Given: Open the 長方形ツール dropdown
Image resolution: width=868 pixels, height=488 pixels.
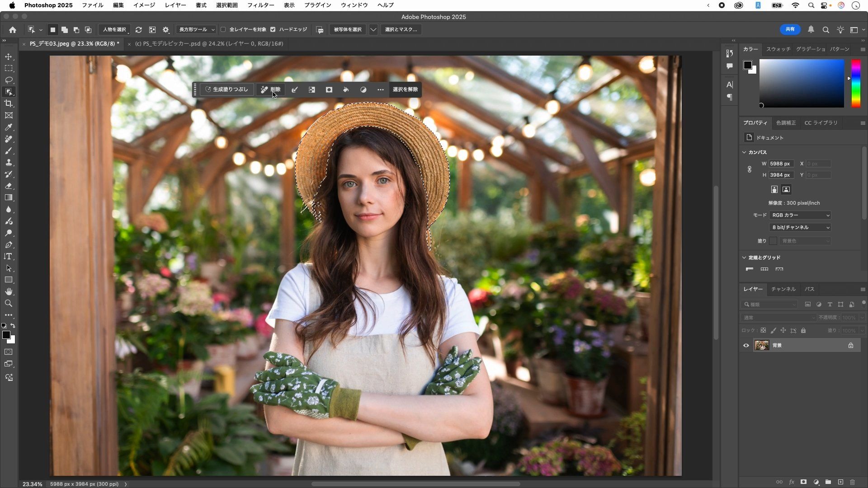Looking at the screenshot, I should pos(197,30).
